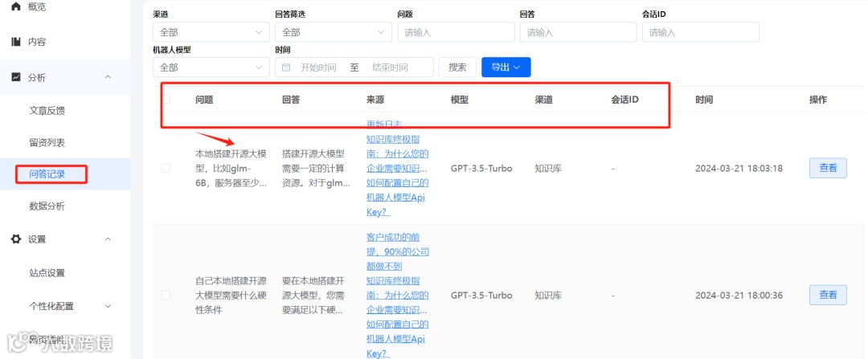Select the 2024-03-21 18:03:18 row checkbox

(x=166, y=168)
